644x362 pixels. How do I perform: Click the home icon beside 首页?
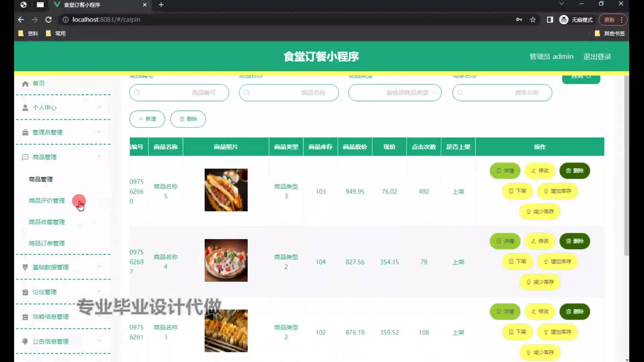tap(25, 83)
